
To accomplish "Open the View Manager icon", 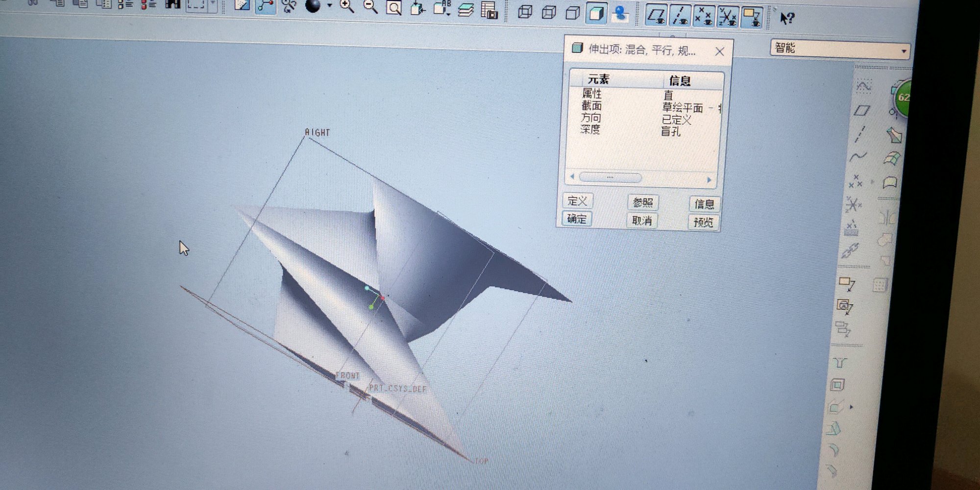I will [489, 10].
